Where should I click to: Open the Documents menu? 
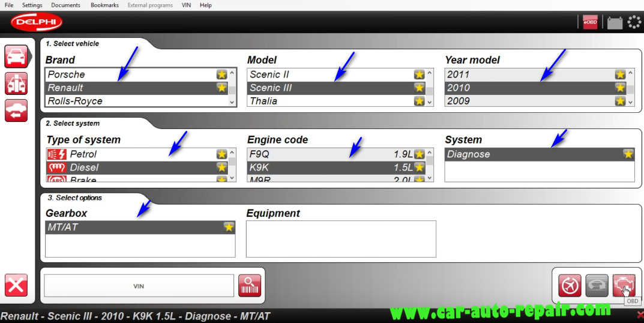coord(65,5)
